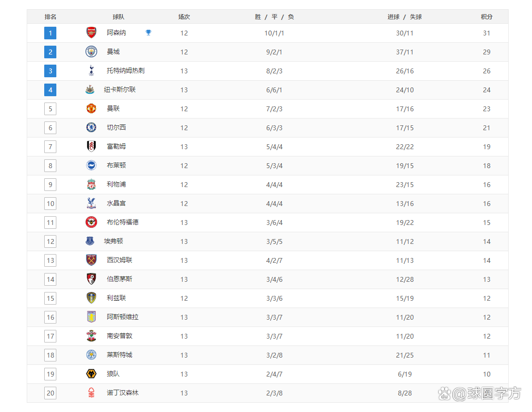Click the Manchester City crest icon
This screenshot has width=532, height=412.
(x=91, y=51)
